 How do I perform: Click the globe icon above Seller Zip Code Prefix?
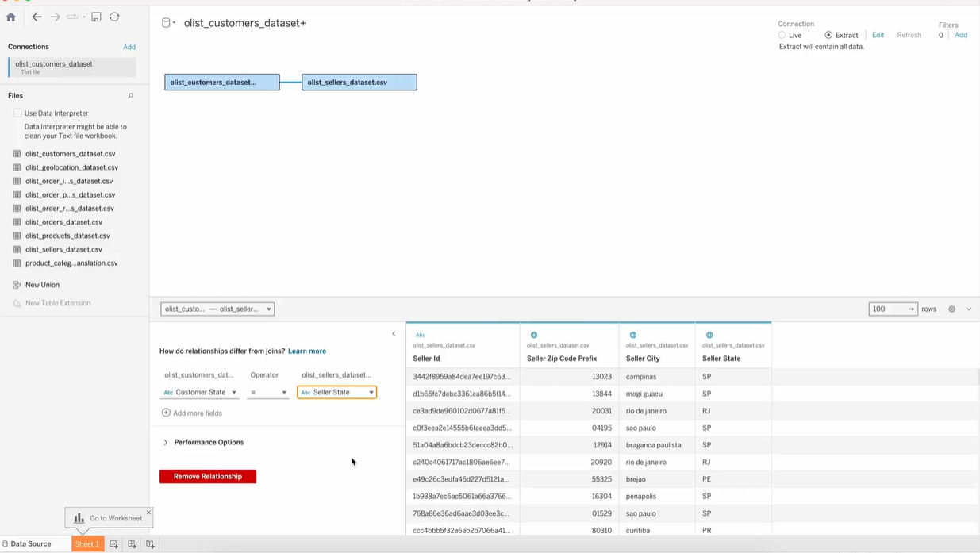click(534, 336)
